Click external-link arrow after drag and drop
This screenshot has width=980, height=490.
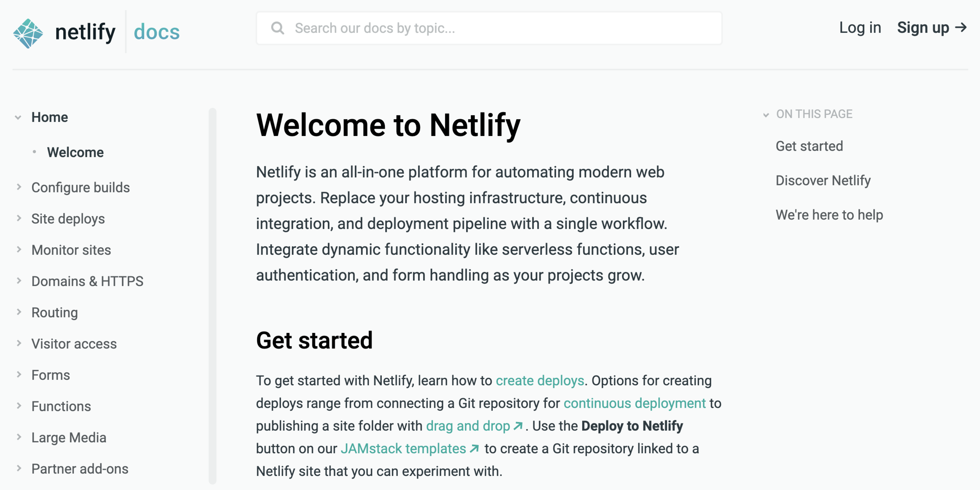pos(518,426)
